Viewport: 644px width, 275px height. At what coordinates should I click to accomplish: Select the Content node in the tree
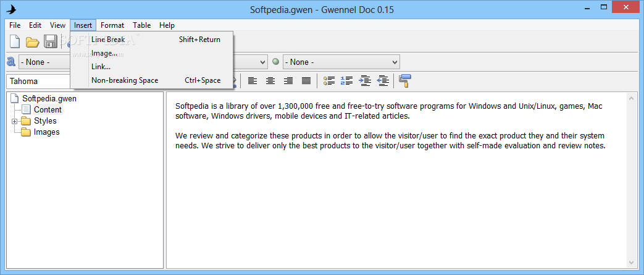pos(48,110)
